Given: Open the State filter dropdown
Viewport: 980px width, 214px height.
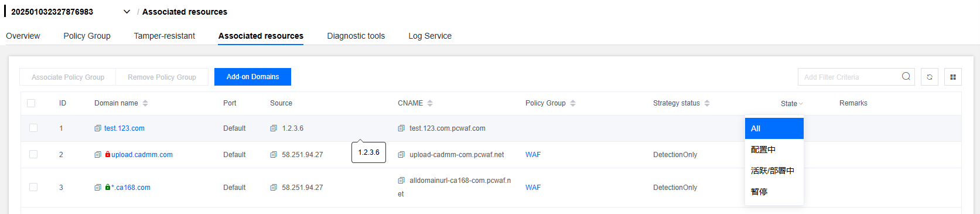Looking at the screenshot, I should pos(792,104).
